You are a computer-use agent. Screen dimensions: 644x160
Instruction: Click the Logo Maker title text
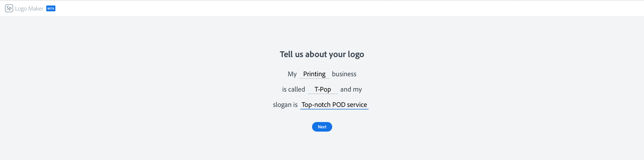pos(29,9)
